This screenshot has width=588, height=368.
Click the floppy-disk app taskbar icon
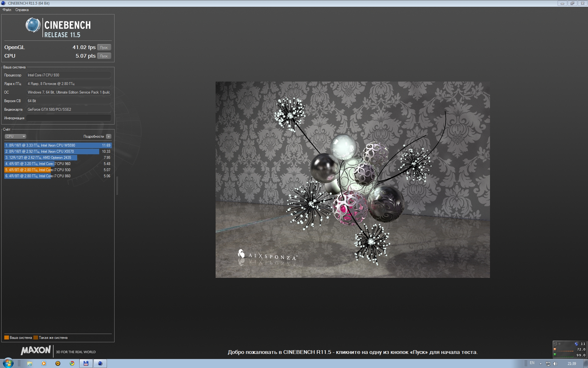coord(86,363)
